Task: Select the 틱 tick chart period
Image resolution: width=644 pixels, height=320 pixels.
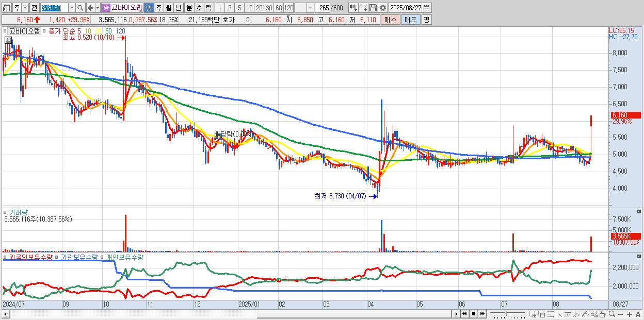Action: click(x=208, y=8)
